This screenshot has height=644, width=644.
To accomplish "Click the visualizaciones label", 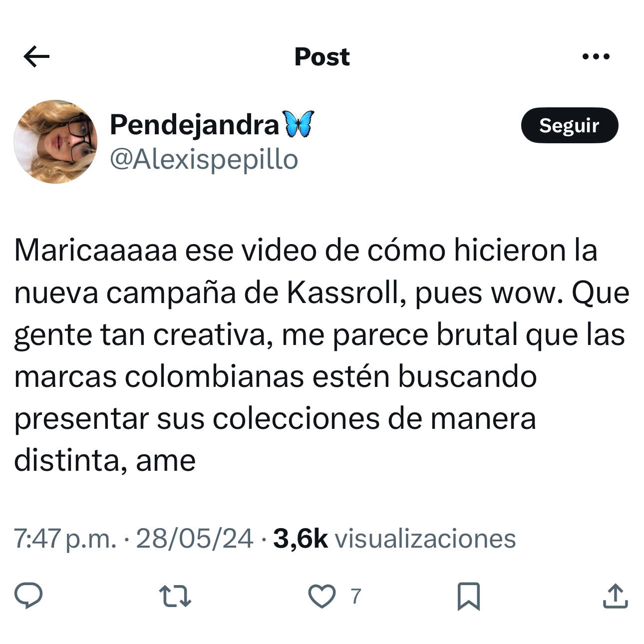I will click(x=425, y=539).
